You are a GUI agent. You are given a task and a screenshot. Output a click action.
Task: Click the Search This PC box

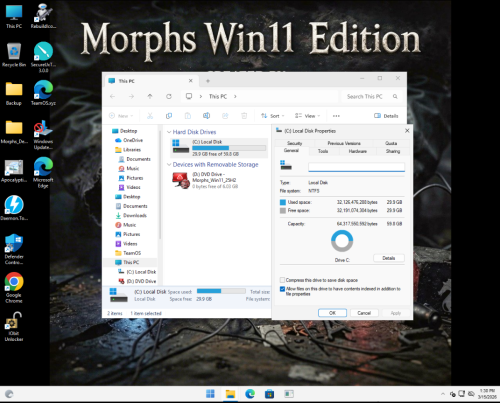point(372,96)
